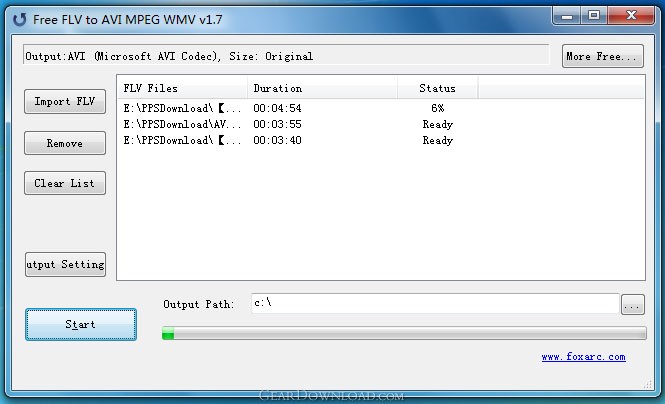Screen dimensions: 665x404
Task: Browse for output path with the ... button
Action: (632, 304)
